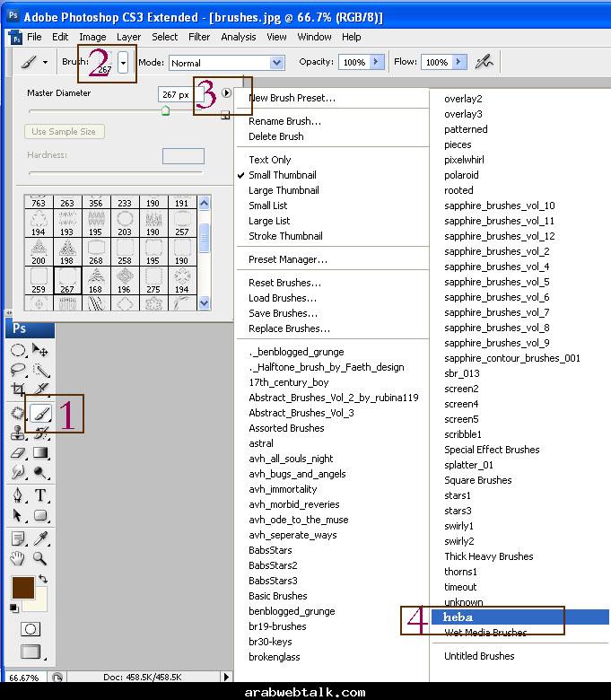Screen dimensions: 611x700
Task: Open the foreground brown color swatch
Action: click(x=22, y=587)
